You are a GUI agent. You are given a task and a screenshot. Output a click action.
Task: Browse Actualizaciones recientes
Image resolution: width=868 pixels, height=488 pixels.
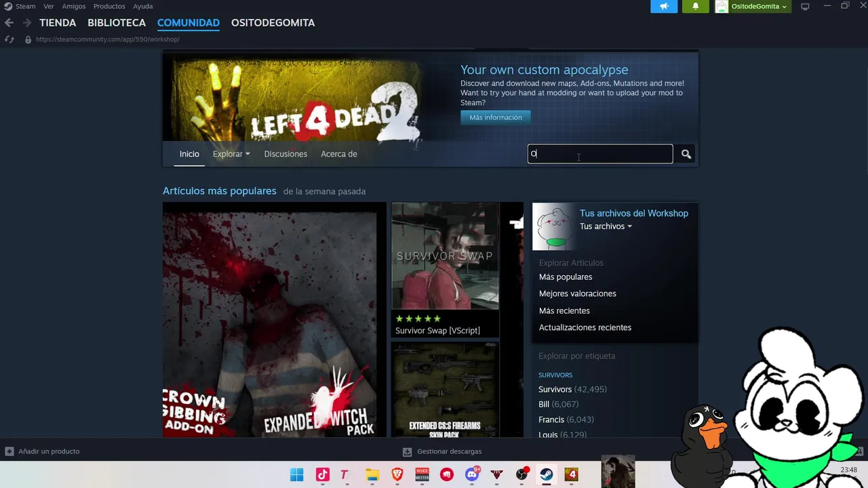[585, 327]
